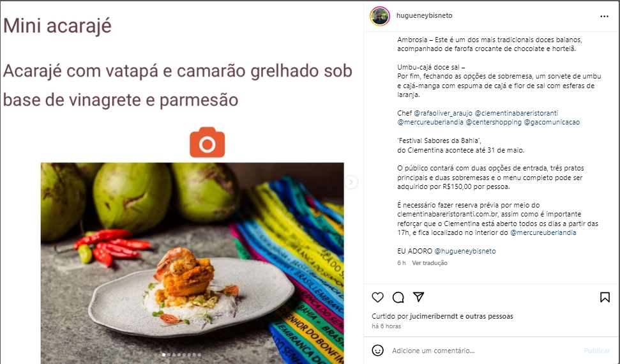The height and width of the screenshot is (364, 620).
Task: Open three-dot more options menu
Action: [604, 16]
